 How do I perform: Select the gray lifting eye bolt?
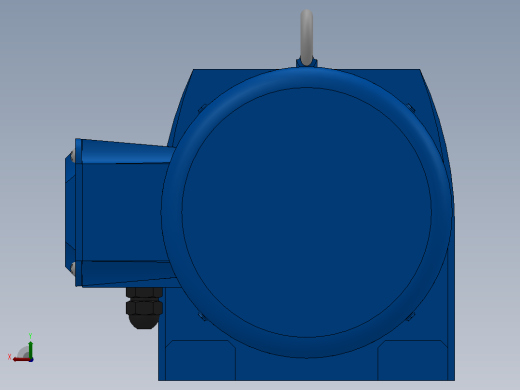[306, 37]
